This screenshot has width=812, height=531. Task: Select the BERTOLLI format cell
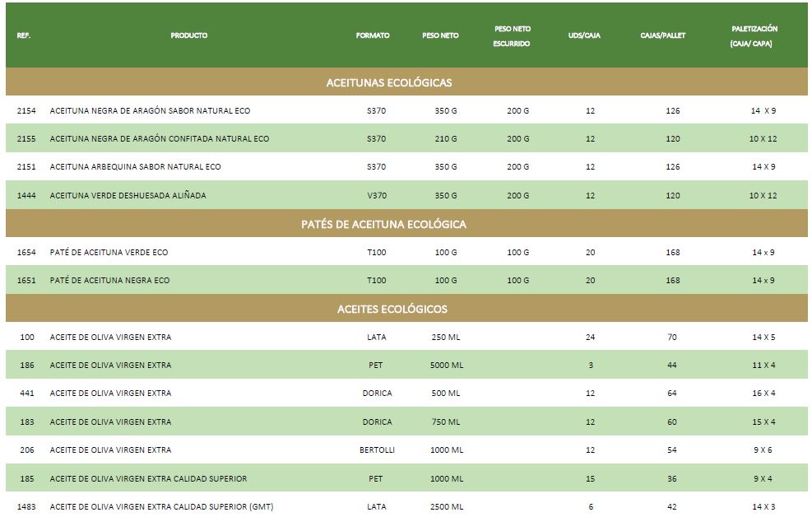tap(377, 449)
